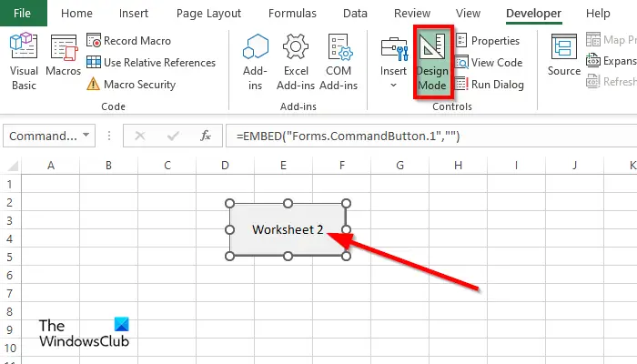Select row 1 header
Screen dimensions: 637x364
[x=10, y=184]
